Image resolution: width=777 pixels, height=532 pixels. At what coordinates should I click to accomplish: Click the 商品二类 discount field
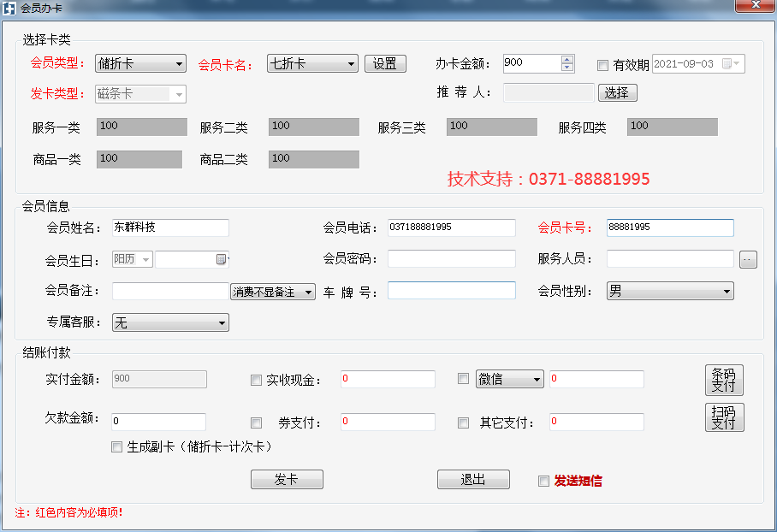point(314,159)
